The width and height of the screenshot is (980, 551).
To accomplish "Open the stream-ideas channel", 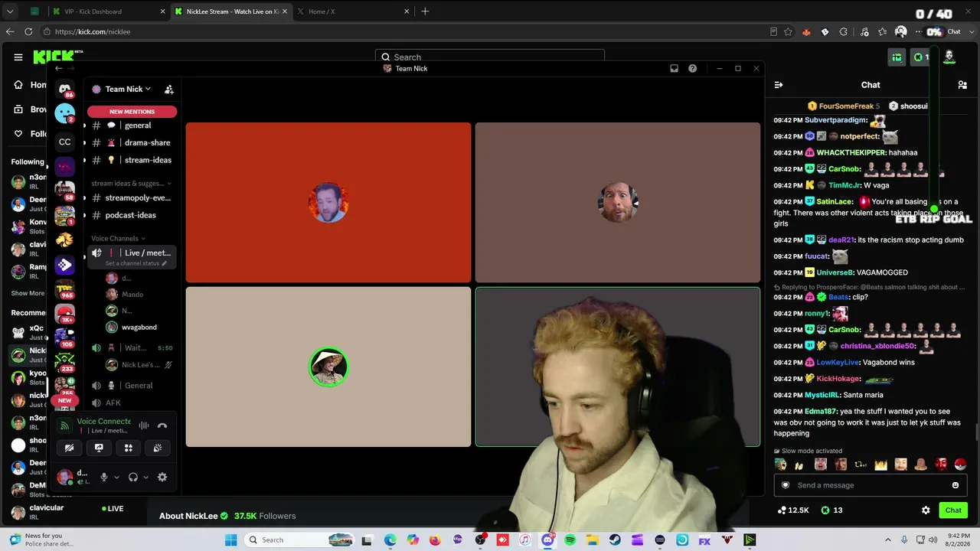I will pyautogui.click(x=132, y=160).
